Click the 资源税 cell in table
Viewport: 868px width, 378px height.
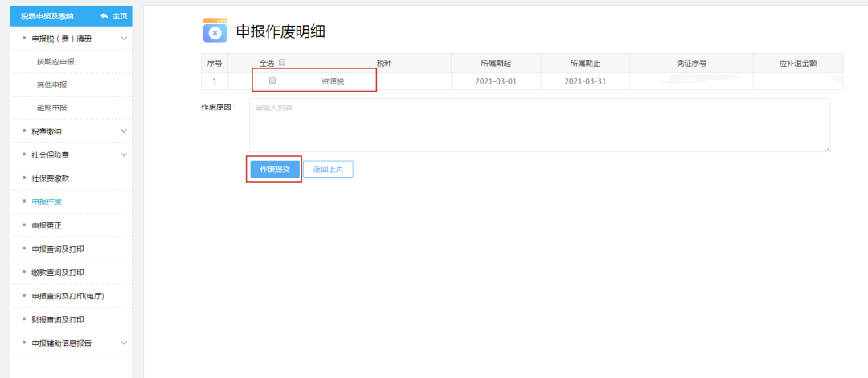(x=384, y=81)
